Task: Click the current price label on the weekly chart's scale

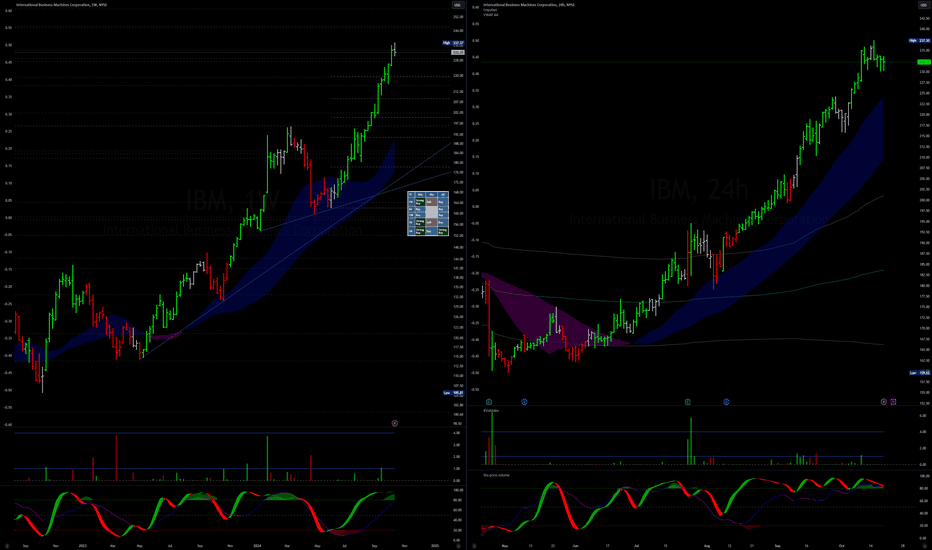Action: point(458,52)
